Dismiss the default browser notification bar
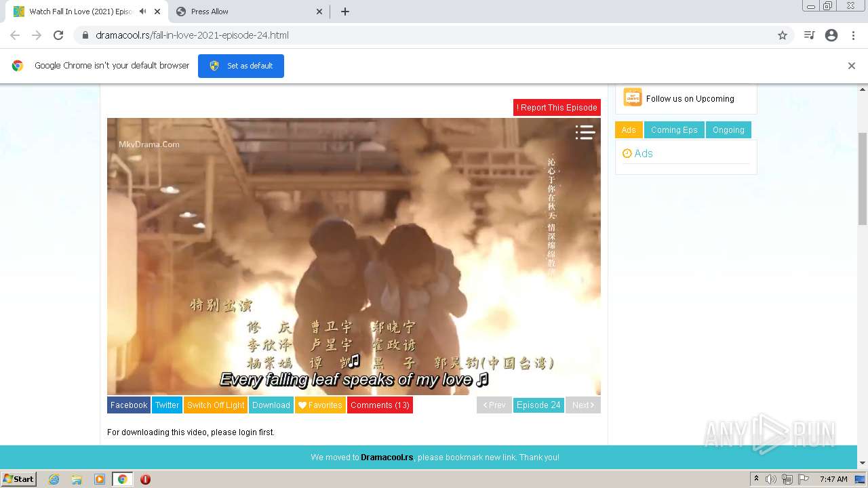The width and height of the screenshot is (868, 488). click(x=852, y=66)
